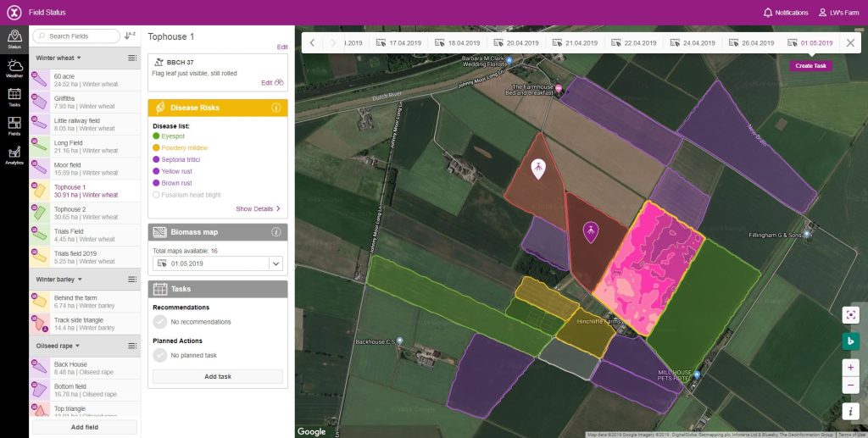Screen dimensions: 868x438
Task: Open LW's Farm user menu
Action: coord(838,12)
